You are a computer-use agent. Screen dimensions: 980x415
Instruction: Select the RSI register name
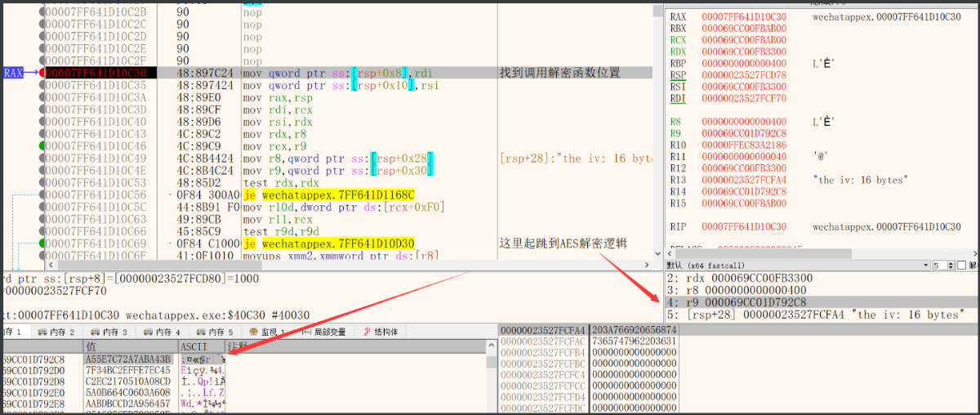coord(678,86)
